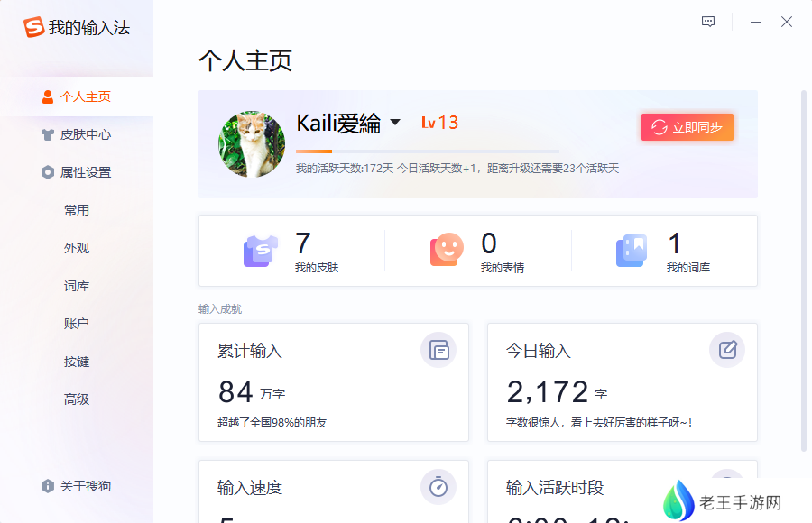Click the cat avatar picture
The height and width of the screenshot is (523, 812).
251,144
